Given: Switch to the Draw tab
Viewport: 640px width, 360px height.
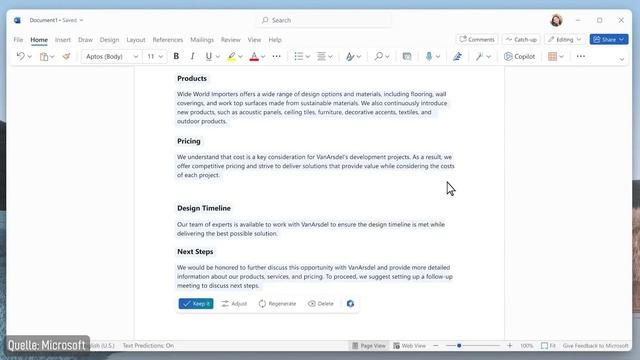Looking at the screenshot, I should tap(85, 40).
